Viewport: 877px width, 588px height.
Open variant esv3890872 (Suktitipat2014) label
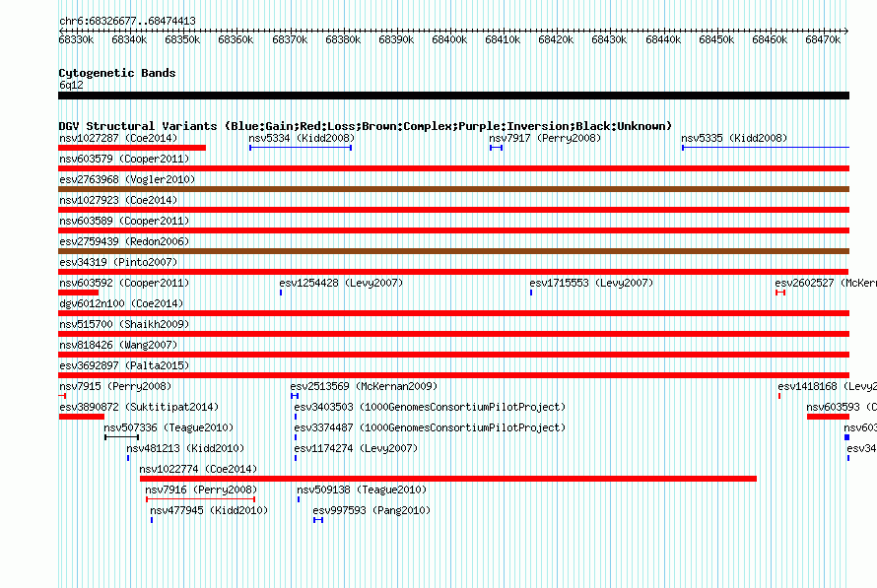[139, 407]
